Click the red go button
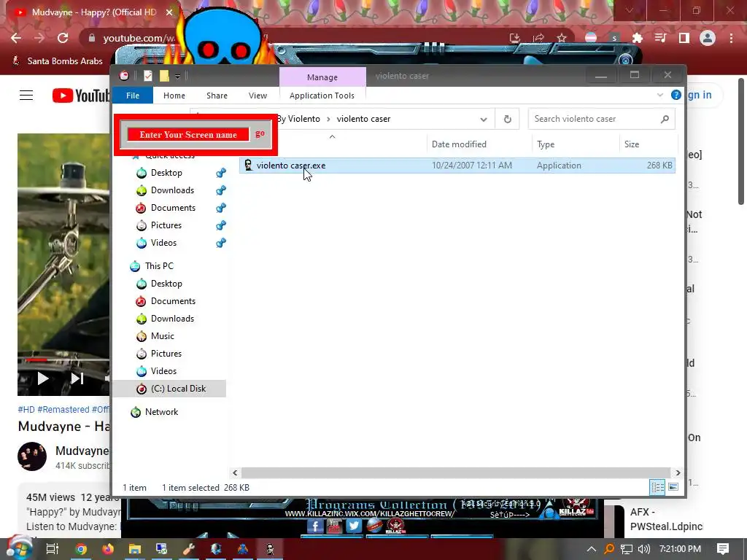The height and width of the screenshot is (560, 747). click(260, 134)
